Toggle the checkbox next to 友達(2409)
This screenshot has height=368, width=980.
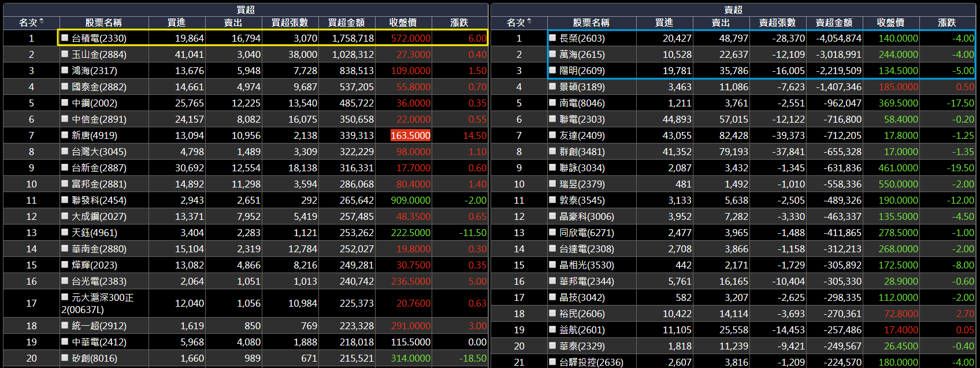(552, 135)
